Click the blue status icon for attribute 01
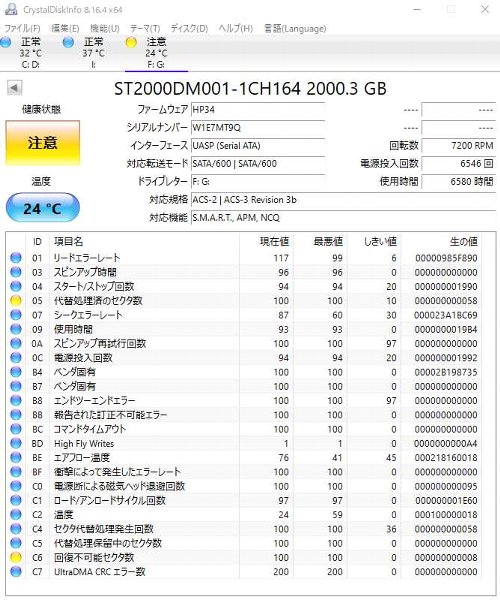 16,258
